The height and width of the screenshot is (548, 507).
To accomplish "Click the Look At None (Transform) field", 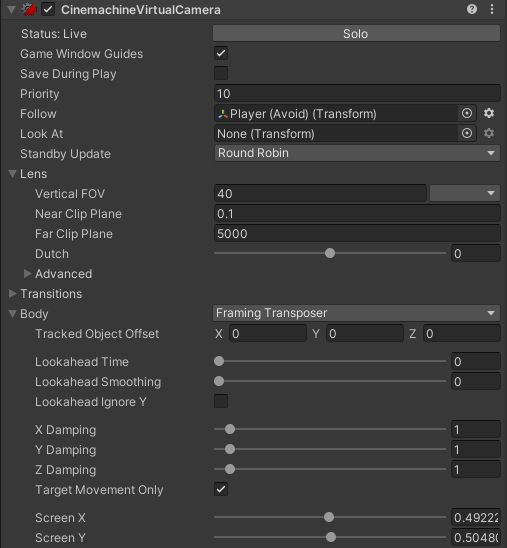I will (336, 134).
